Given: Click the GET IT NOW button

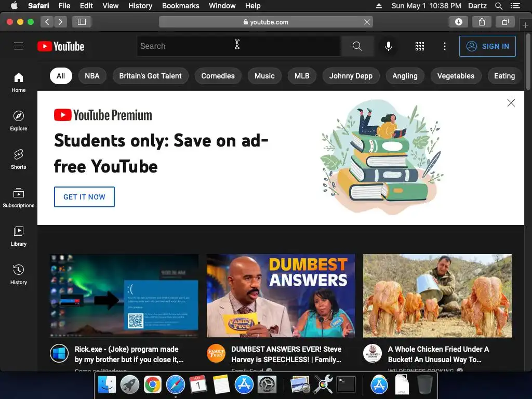Looking at the screenshot, I should (x=84, y=197).
